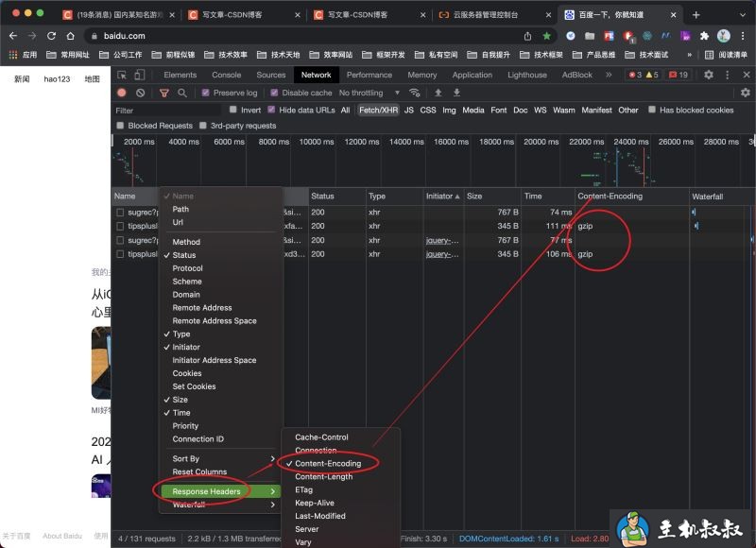Toggle the network filter funnel icon
Screen dimensions: 756x548
click(163, 93)
